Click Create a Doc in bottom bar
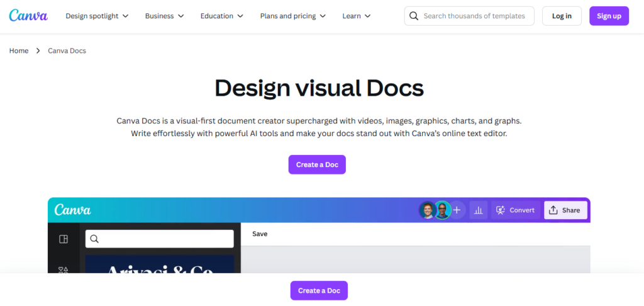The image size is (644, 306). (x=319, y=290)
